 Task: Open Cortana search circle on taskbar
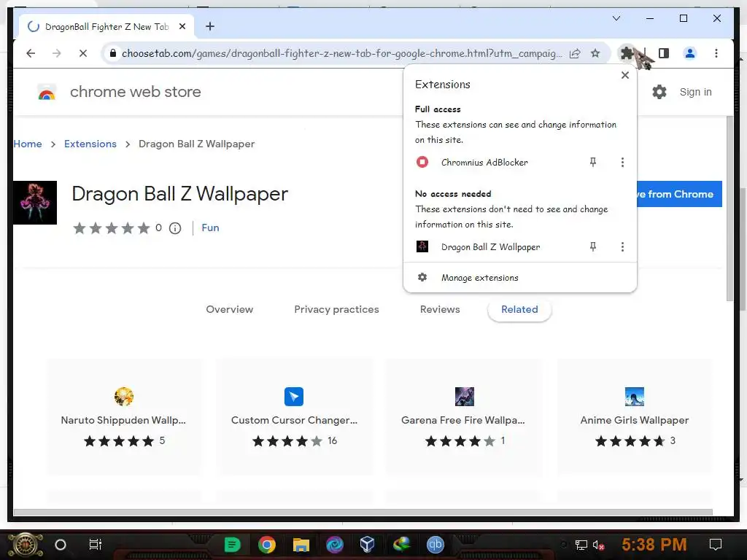click(x=61, y=544)
